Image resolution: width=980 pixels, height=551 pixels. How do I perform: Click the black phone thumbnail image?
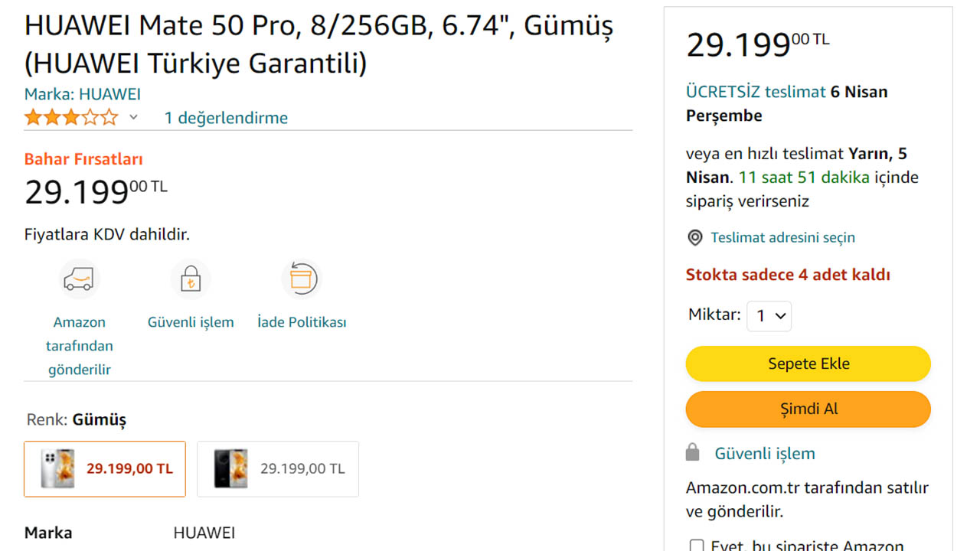tap(230, 468)
